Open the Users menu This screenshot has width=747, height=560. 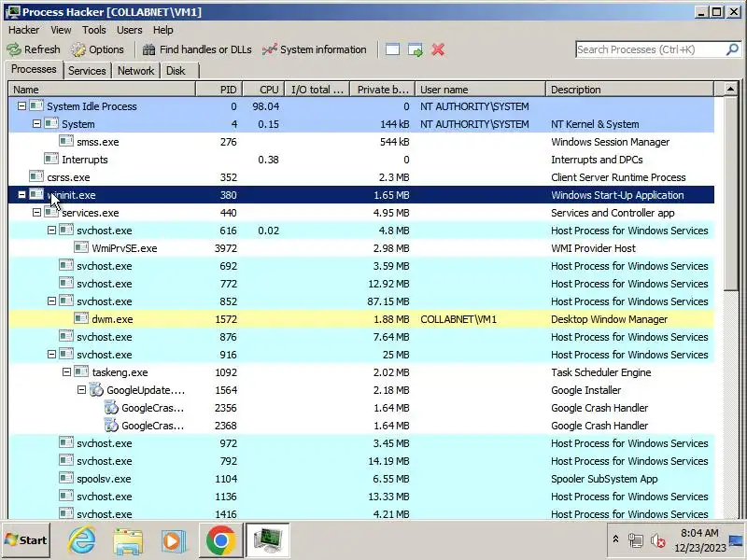(x=130, y=30)
